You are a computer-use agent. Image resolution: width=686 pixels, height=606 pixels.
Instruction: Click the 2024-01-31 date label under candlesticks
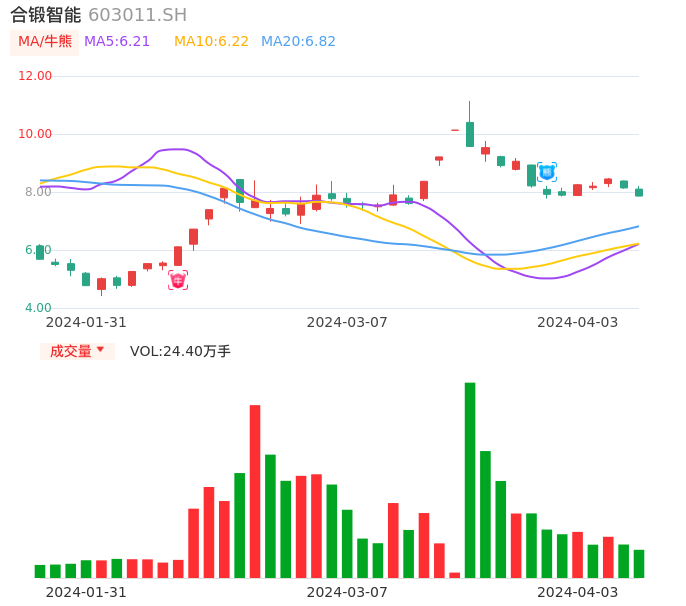coord(86,322)
